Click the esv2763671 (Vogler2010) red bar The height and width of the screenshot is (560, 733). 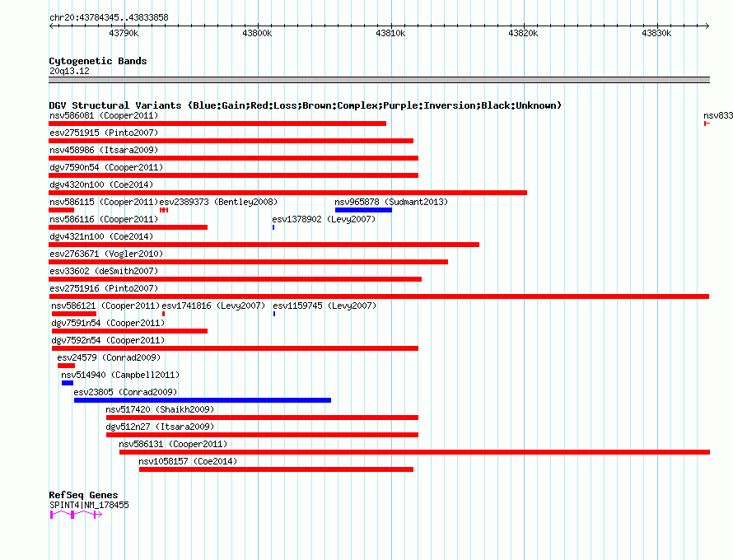tap(248, 262)
